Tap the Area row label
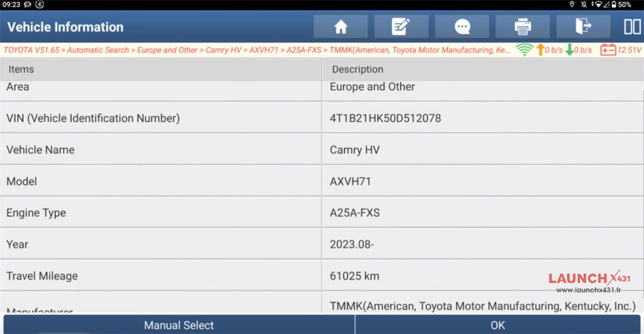644x334 pixels. [x=18, y=87]
